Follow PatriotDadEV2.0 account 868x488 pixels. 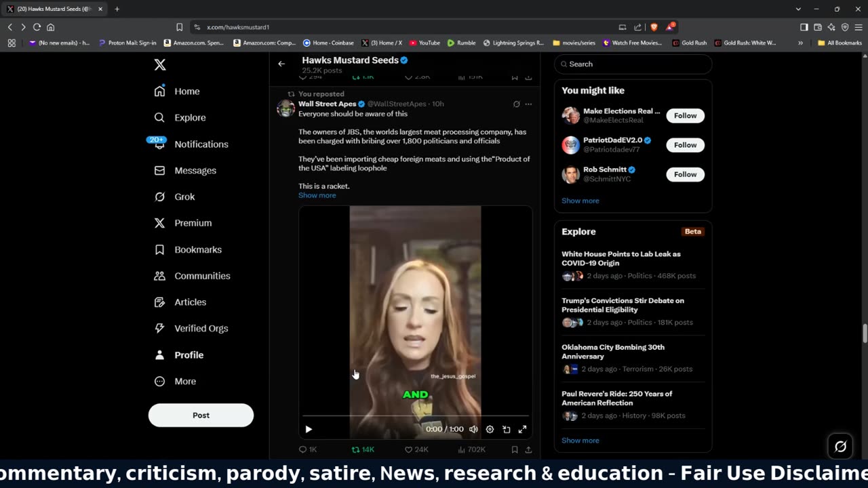coord(685,144)
